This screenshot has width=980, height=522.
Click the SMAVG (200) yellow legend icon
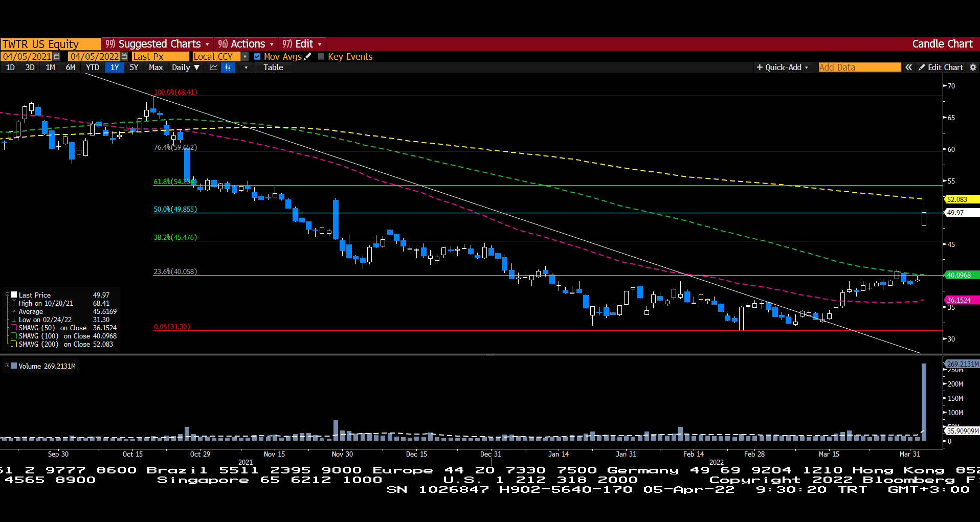14,344
